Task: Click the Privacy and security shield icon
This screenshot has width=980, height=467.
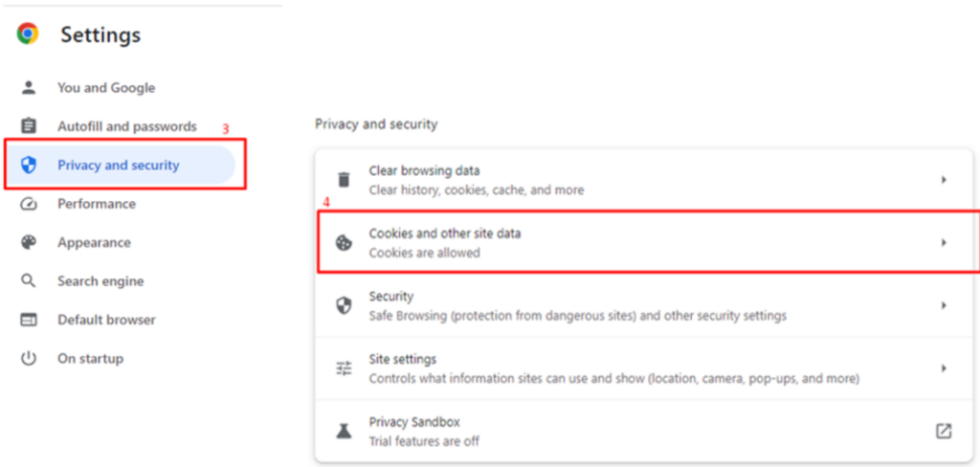Action: pyautogui.click(x=29, y=166)
